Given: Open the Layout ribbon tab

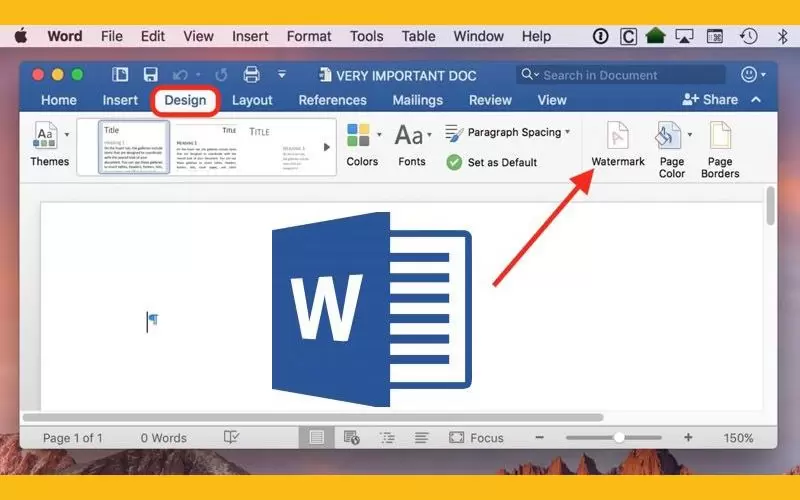Looking at the screenshot, I should 252,100.
